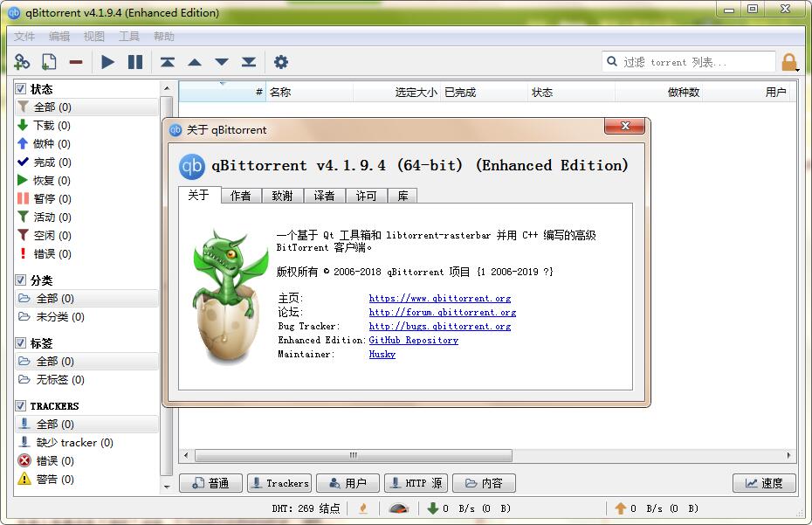Move torrent to top of queue
This screenshot has height=525, width=812.
pos(168,61)
